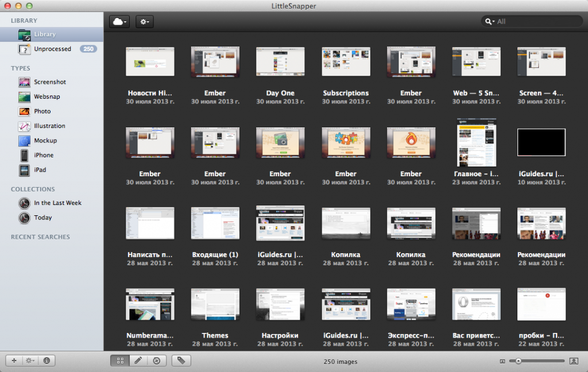
Task: Open the Today smart collection
Action: point(42,218)
